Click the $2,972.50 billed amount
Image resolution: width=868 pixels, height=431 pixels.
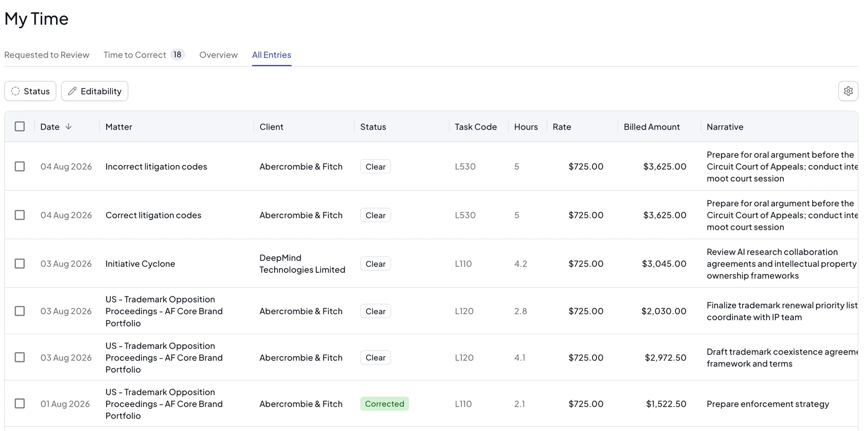click(x=666, y=357)
